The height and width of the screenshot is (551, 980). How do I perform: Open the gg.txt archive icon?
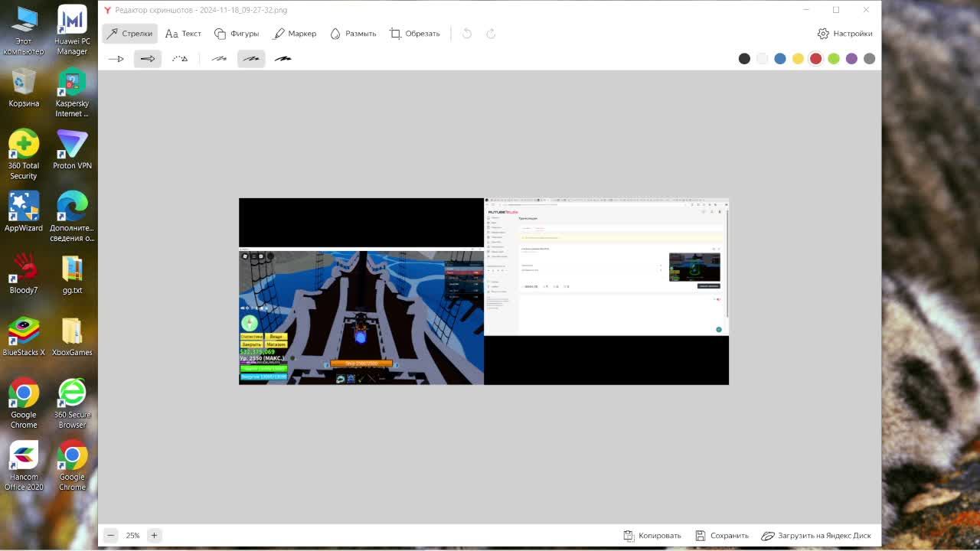pos(72,274)
